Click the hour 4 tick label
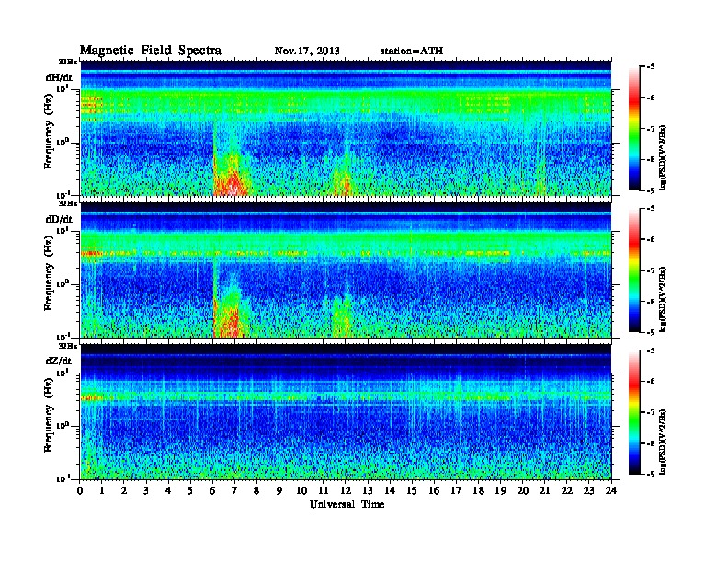This screenshot has height=563, width=728. (x=168, y=490)
